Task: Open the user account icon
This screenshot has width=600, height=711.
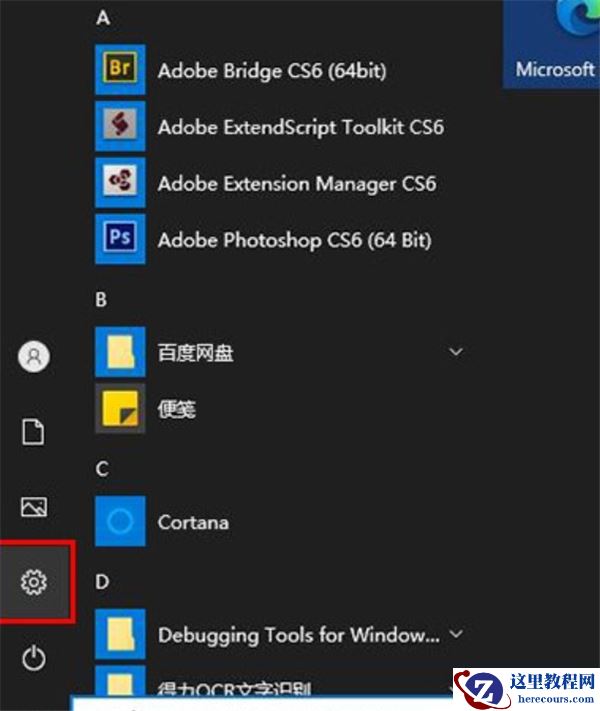Action: tap(34, 356)
